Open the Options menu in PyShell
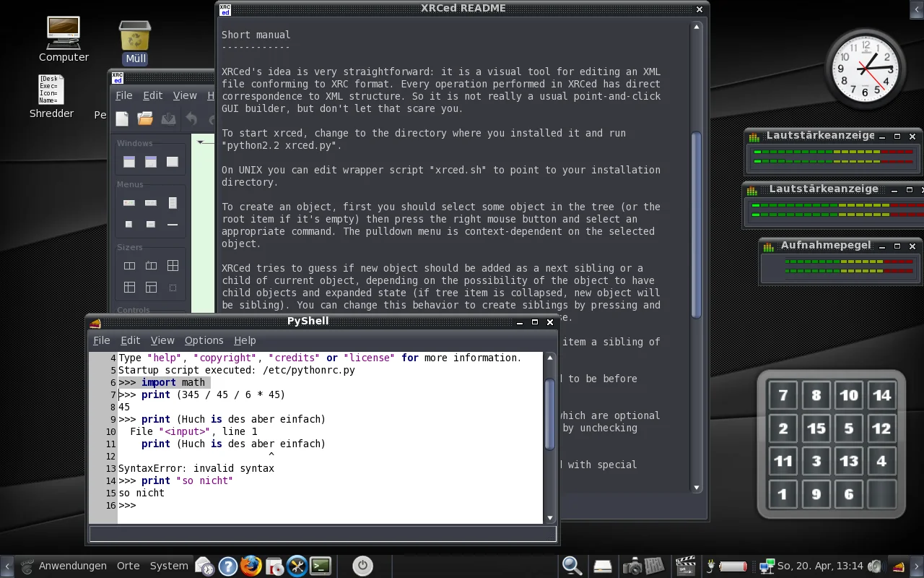 (204, 340)
